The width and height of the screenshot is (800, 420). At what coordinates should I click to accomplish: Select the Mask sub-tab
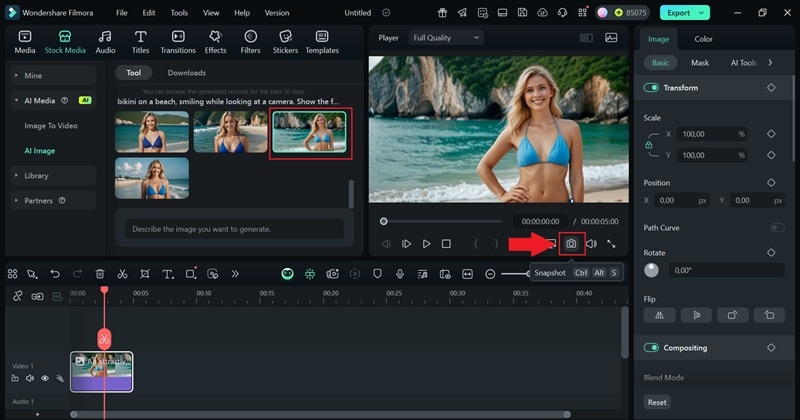click(x=699, y=63)
